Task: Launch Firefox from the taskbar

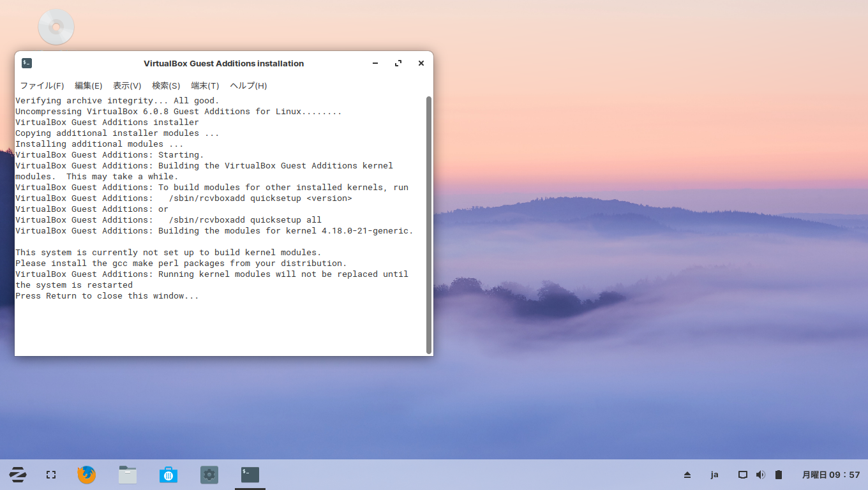Action: [x=87, y=475]
